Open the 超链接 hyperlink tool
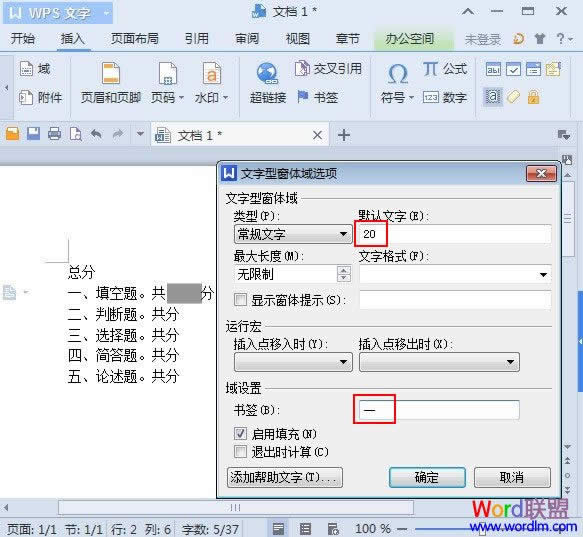 point(268,83)
